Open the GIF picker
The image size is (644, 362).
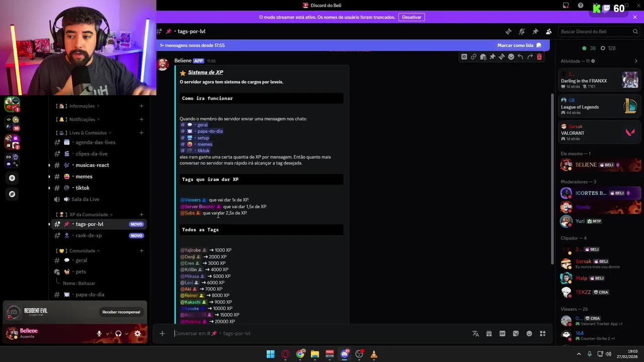click(502, 333)
